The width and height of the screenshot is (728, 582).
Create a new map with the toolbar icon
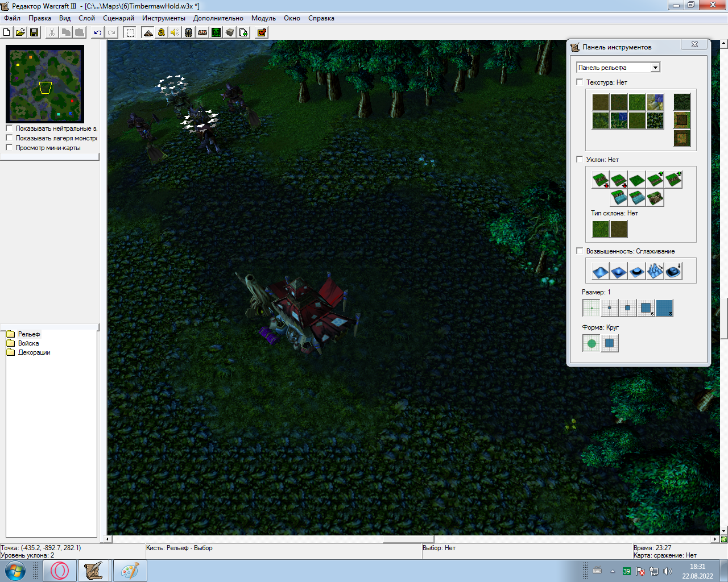7,32
